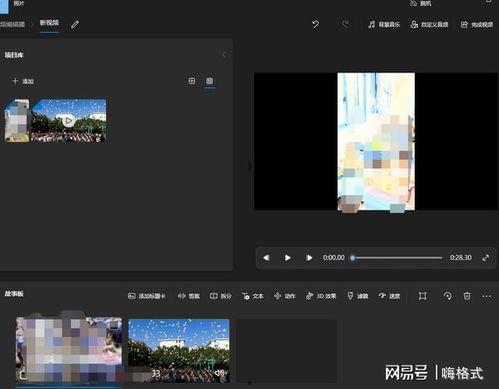
Task: Add media to the project library
Action: click(23, 81)
